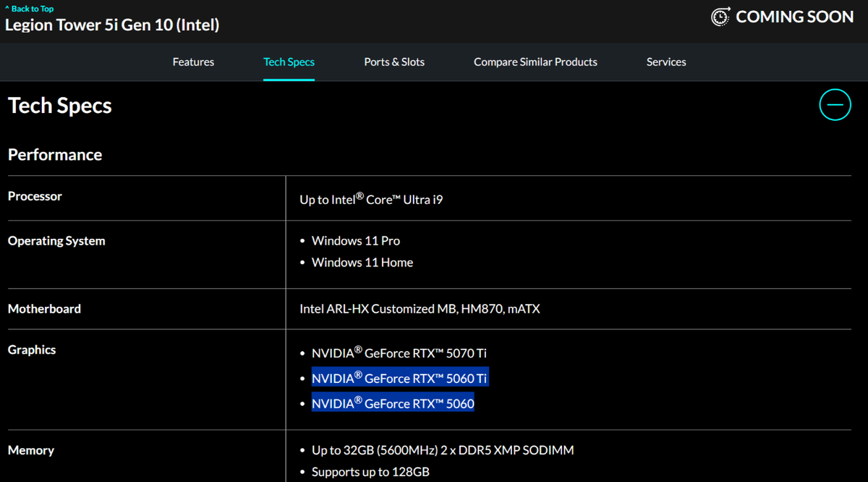Click the Supports up to 128GB text

(370, 472)
